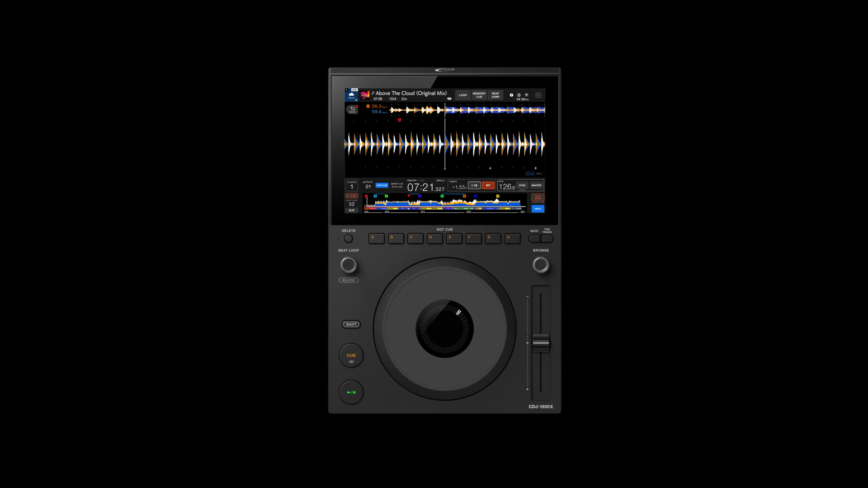
Task: Tap the Cloud source icon
Action: 351,95
